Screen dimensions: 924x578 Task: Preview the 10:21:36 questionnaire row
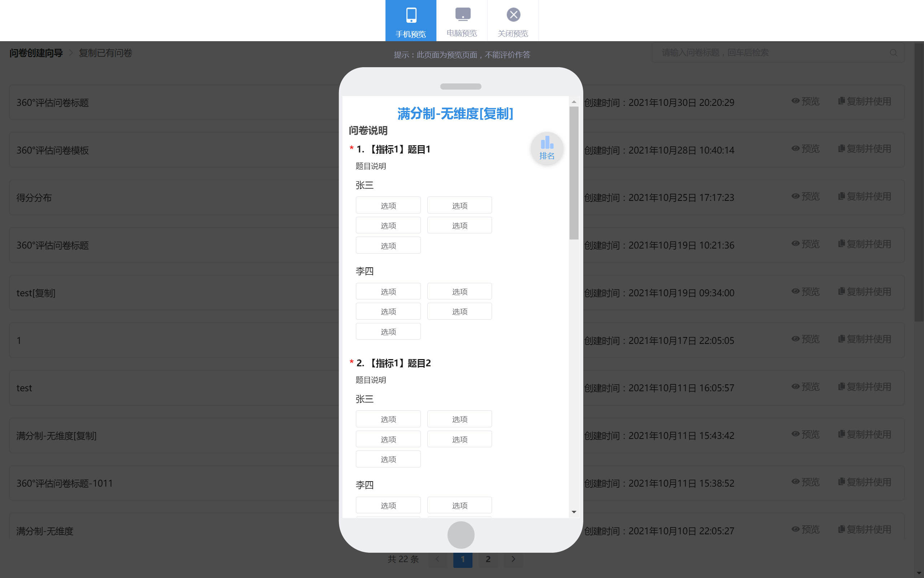806,244
